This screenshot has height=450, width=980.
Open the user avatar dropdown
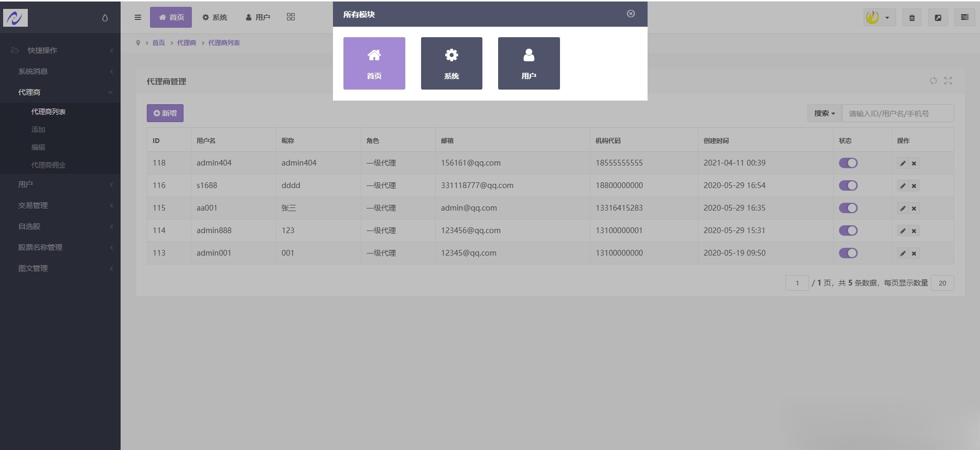click(879, 18)
